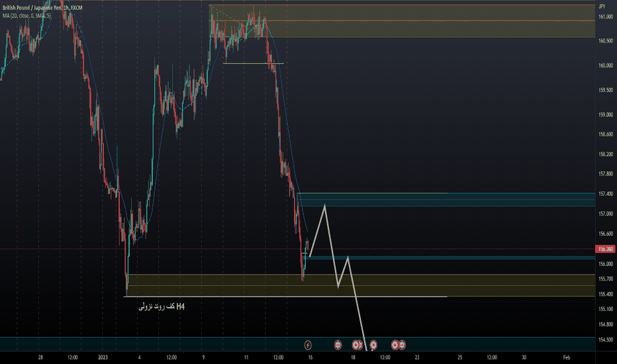Click the 159.000 price axis label
Screen dimensions: 617x364
point(606,115)
